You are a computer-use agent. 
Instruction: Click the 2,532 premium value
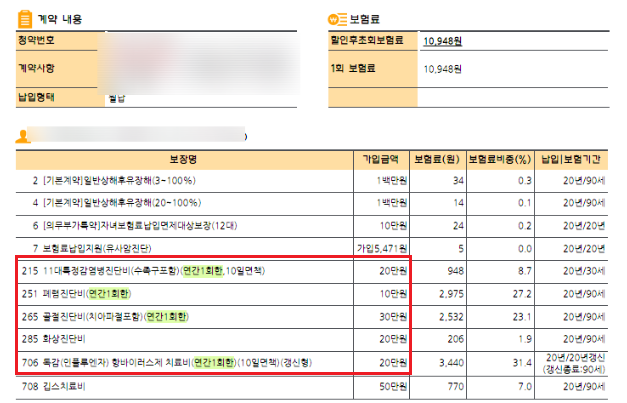tap(451, 317)
